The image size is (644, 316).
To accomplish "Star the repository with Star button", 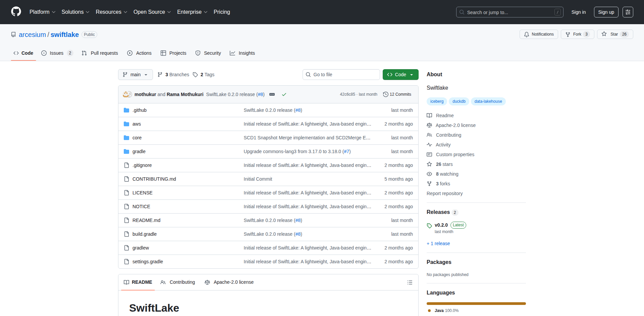I will [615, 34].
